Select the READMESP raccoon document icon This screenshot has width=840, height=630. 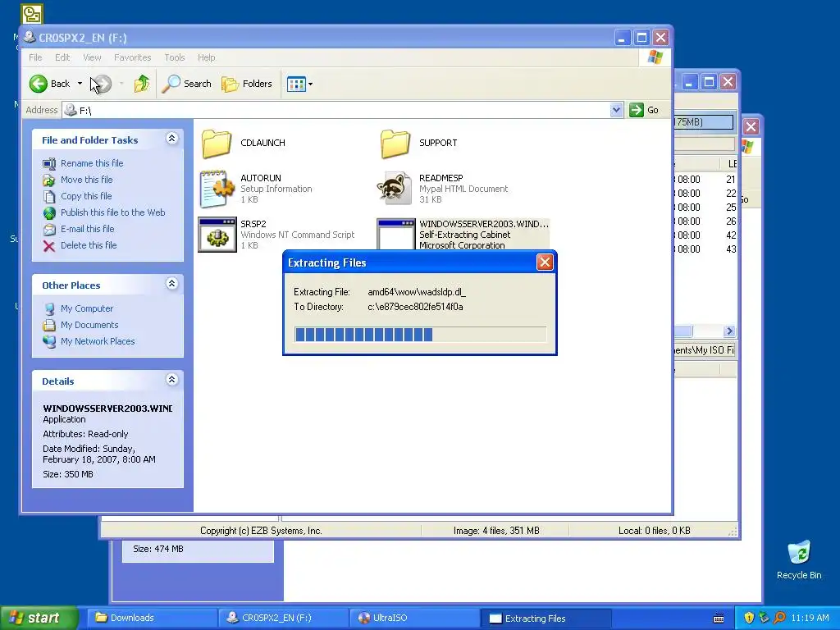(395, 189)
